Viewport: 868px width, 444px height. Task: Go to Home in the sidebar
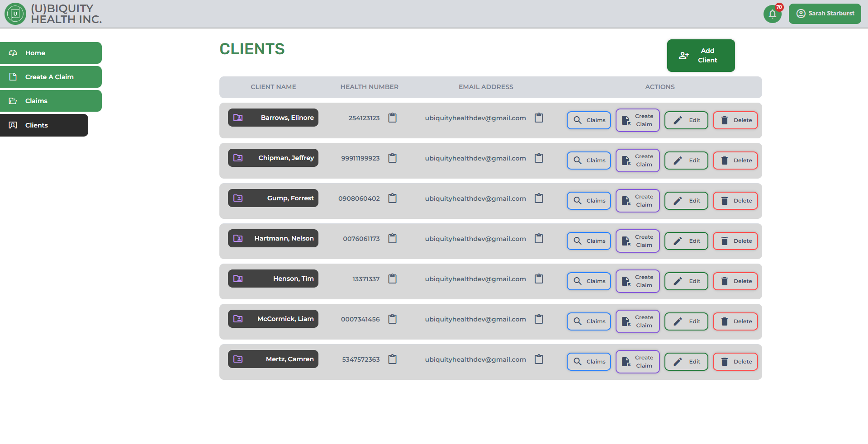point(51,53)
